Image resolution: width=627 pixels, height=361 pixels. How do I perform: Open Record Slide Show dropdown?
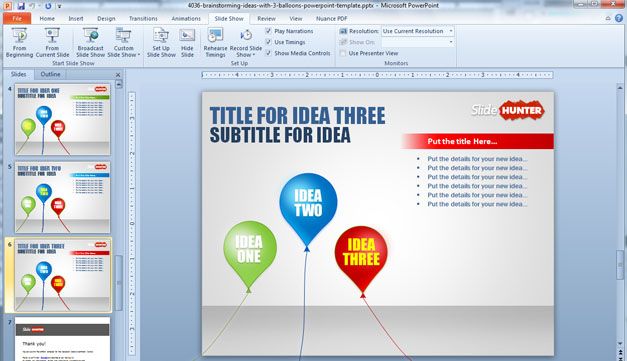(x=246, y=43)
